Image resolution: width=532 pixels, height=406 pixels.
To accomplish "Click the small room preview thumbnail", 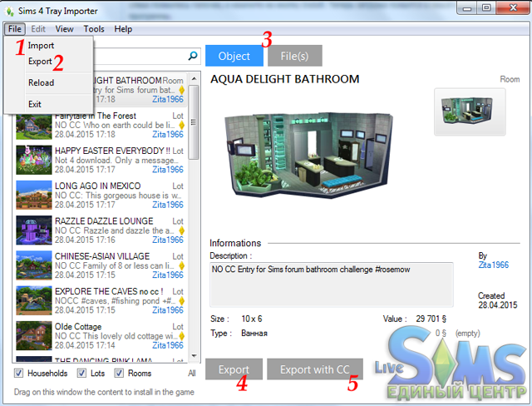I will (x=470, y=112).
